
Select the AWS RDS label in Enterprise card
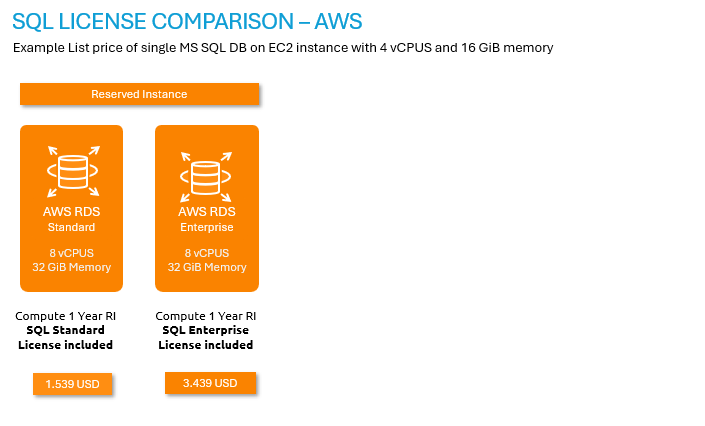tap(207, 212)
